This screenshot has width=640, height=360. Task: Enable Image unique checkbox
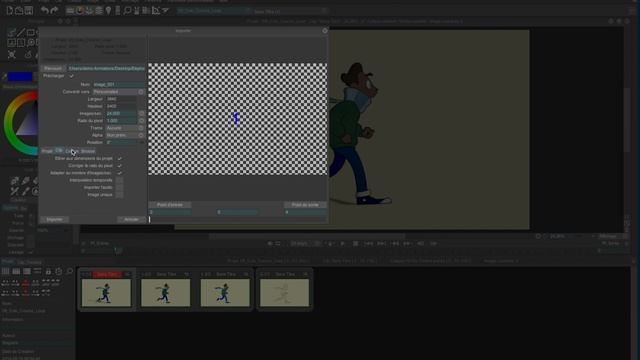point(119,195)
